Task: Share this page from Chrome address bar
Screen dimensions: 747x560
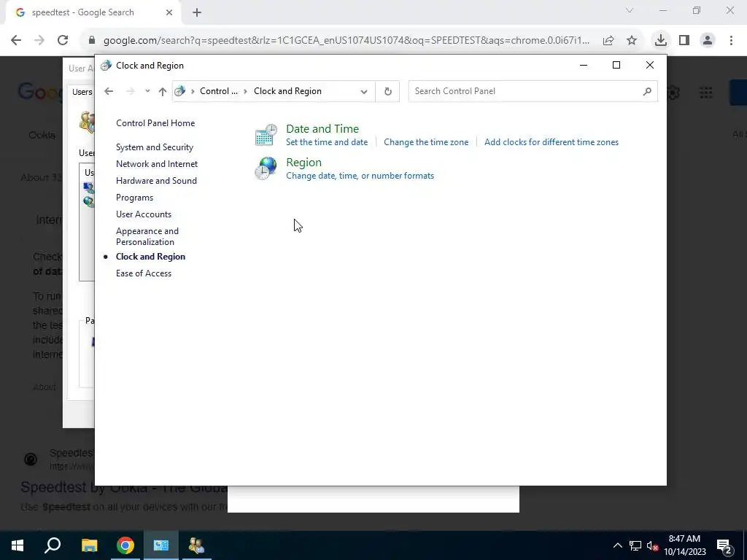Action: (608, 41)
